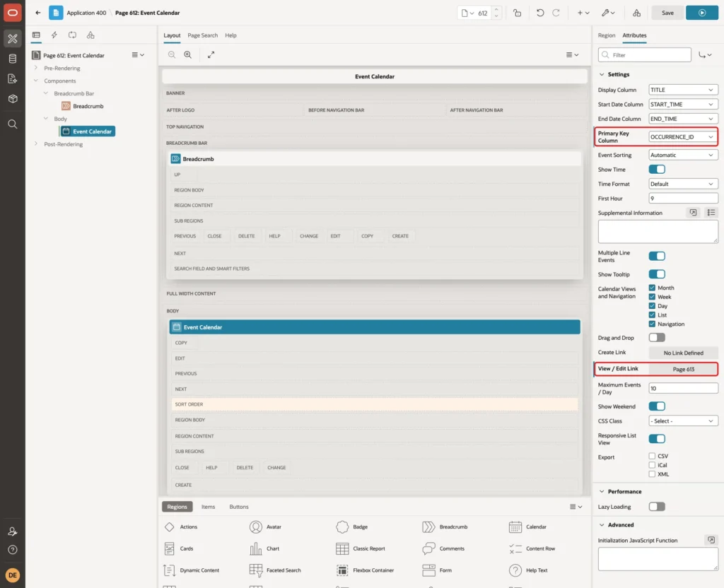724x588 pixels.
Task: Select the Chart region in gallery
Action: click(x=264, y=548)
